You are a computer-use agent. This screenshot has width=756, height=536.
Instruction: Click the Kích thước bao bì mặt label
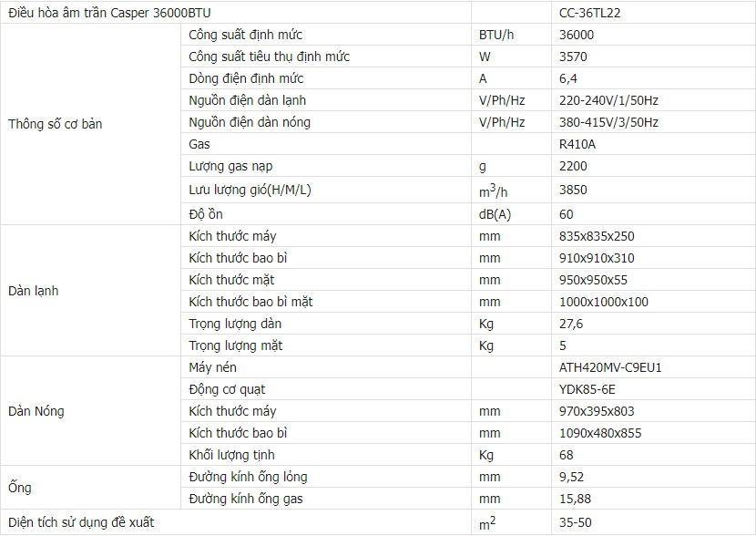click(x=250, y=302)
